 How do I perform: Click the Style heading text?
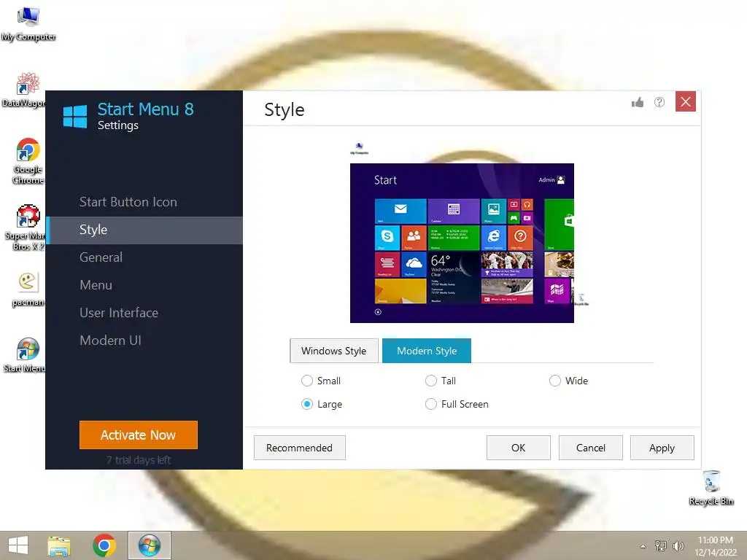tap(285, 110)
